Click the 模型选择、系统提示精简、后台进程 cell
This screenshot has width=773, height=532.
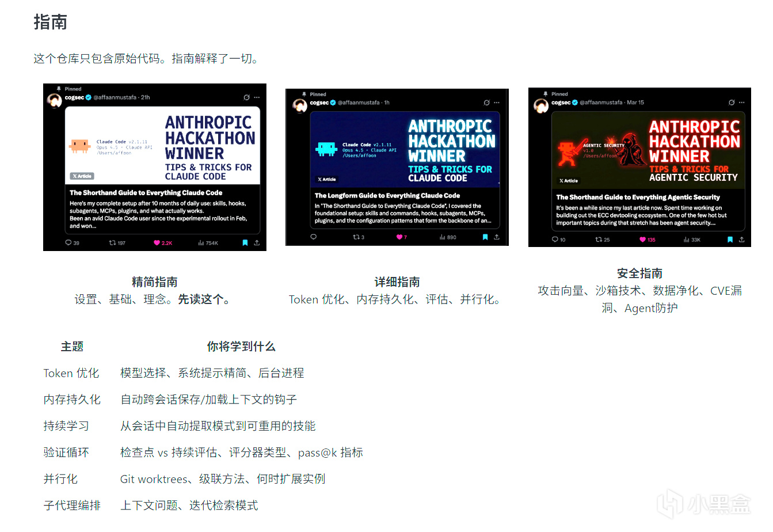click(212, 373)
